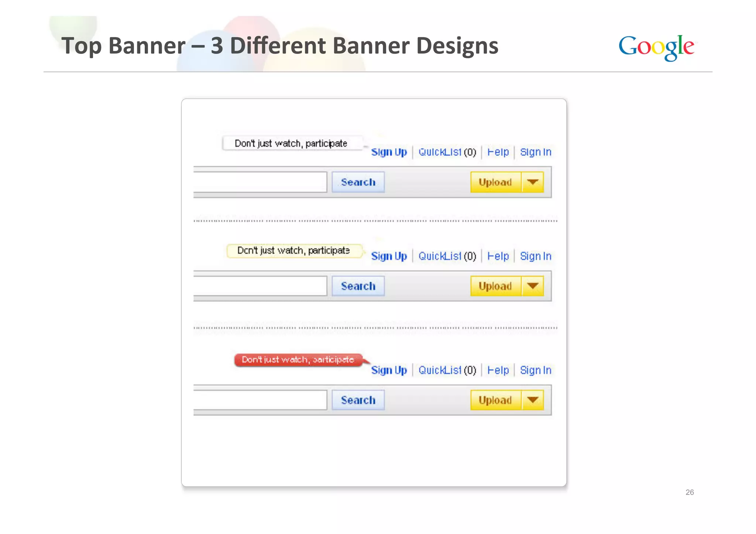Viewport: 756px width, 534px height.
Task: Open QuickList link next to white tooltip banner
Action: pos(447,152)
